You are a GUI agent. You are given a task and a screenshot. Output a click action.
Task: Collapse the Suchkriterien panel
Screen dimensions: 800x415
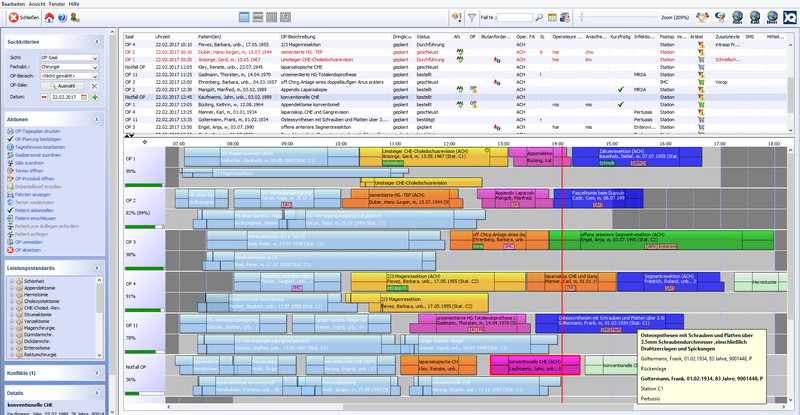(97, 42)
